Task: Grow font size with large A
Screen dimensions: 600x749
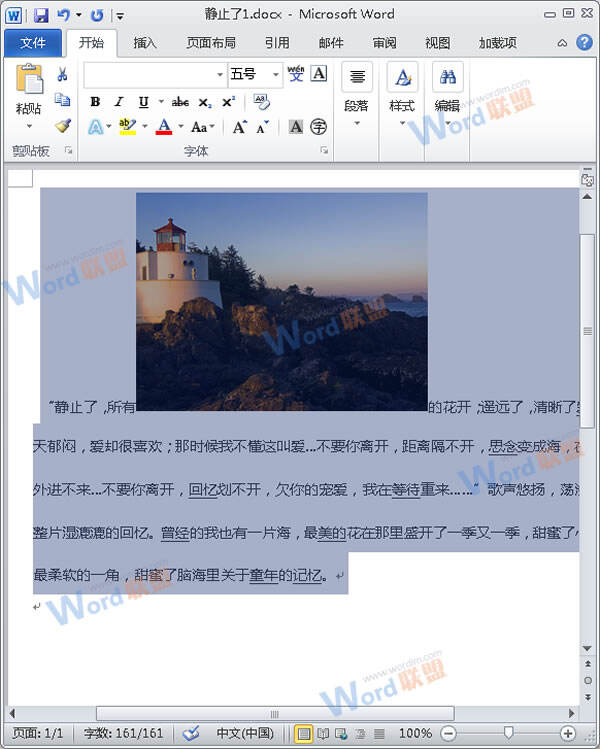Action: tap(239, 127)
